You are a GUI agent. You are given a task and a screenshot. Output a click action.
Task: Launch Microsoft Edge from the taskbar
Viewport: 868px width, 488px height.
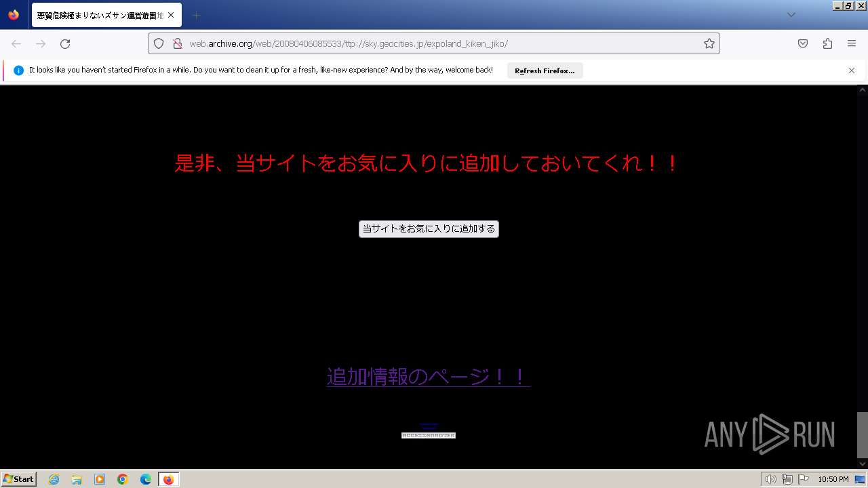(146, 479)
